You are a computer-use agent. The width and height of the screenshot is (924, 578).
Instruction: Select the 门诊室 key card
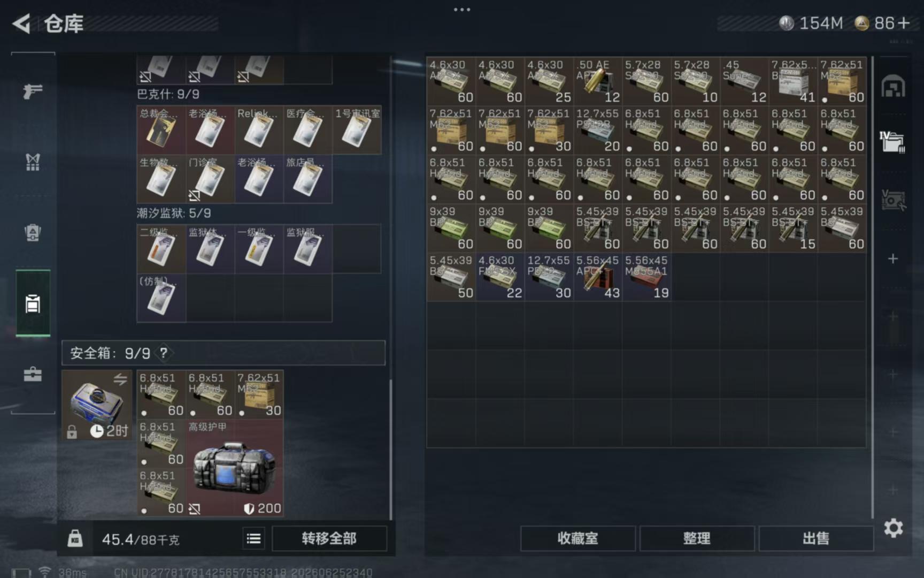coord(210,179)
